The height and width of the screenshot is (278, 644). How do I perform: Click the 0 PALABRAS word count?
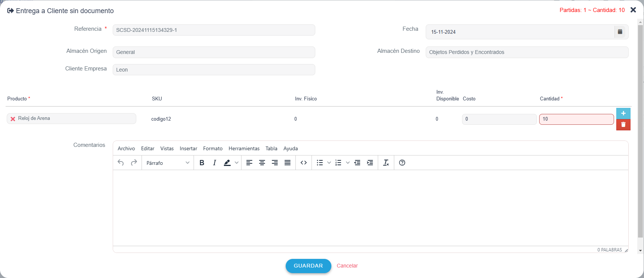click(x=610, y=250)
